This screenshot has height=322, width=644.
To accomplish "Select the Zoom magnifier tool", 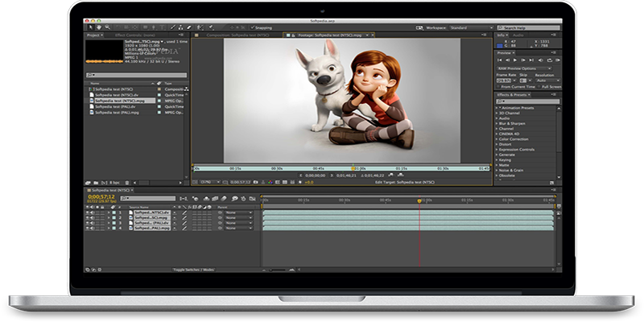I will point(107,27).
